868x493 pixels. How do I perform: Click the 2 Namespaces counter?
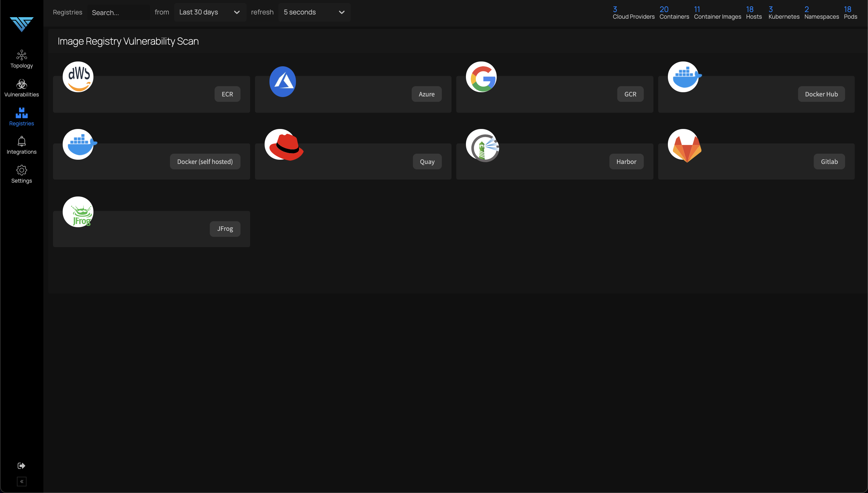[x=822, y=13]
